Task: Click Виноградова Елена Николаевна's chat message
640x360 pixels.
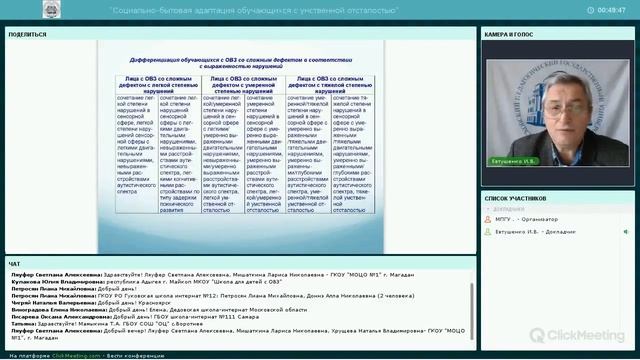Action: (159, 310)
